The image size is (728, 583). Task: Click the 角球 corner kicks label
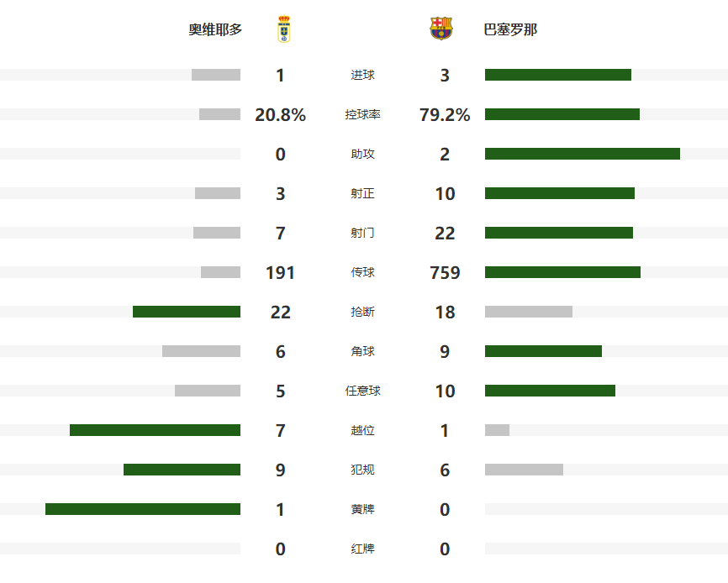362,351
